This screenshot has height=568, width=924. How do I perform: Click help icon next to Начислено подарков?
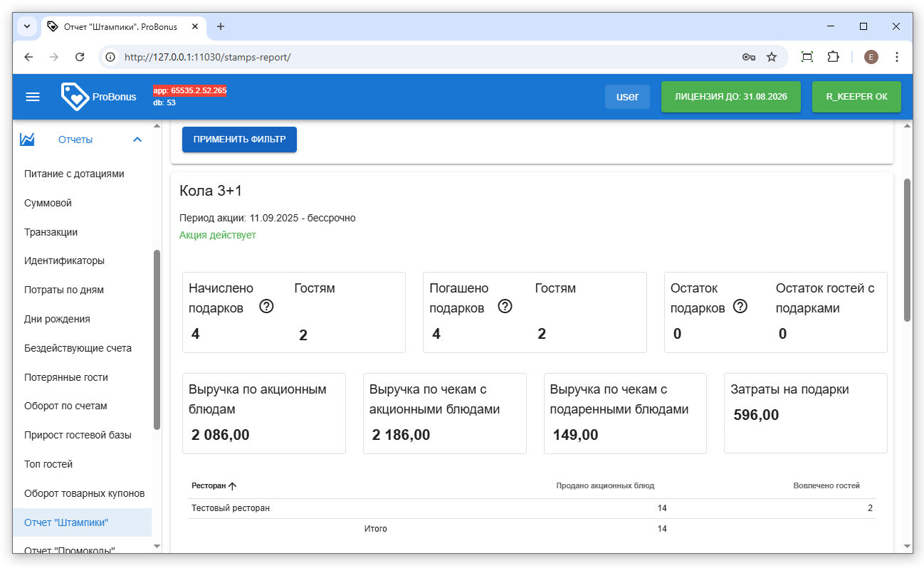coord(266,307)
